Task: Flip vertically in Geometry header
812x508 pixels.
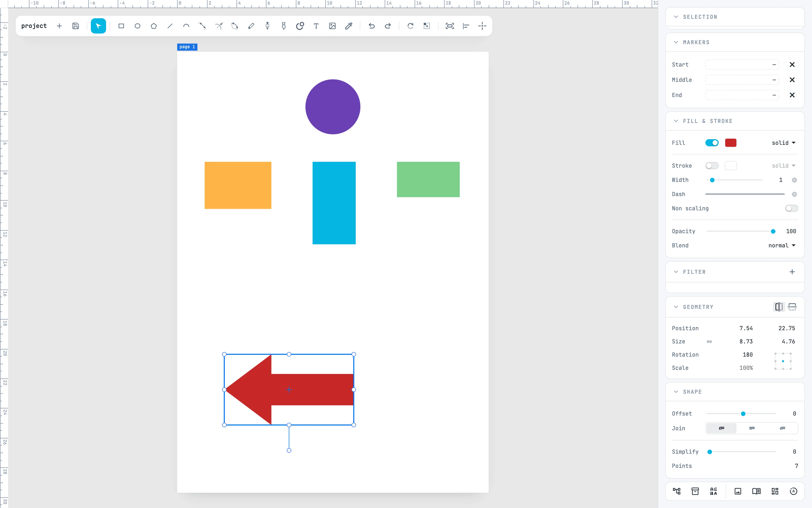Action: tap(792, 307)
